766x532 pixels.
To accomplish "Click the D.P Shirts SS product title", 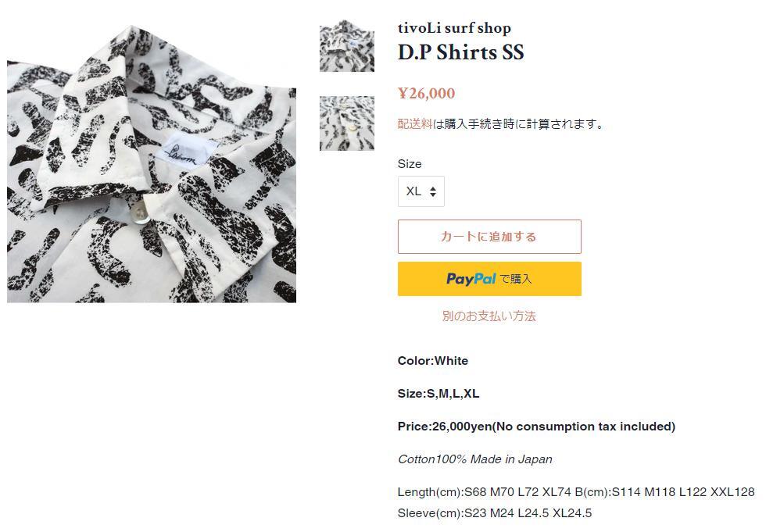I will point(460,52).
